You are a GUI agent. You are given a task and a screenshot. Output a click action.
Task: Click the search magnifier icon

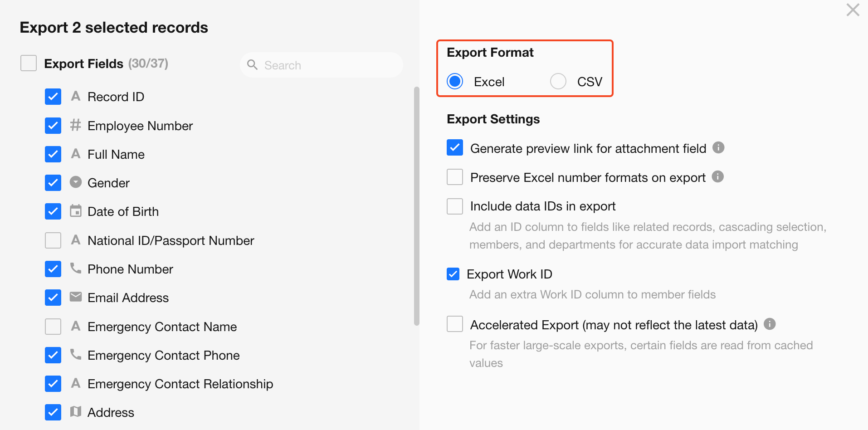pyautogui.click(x=252, y=65)
